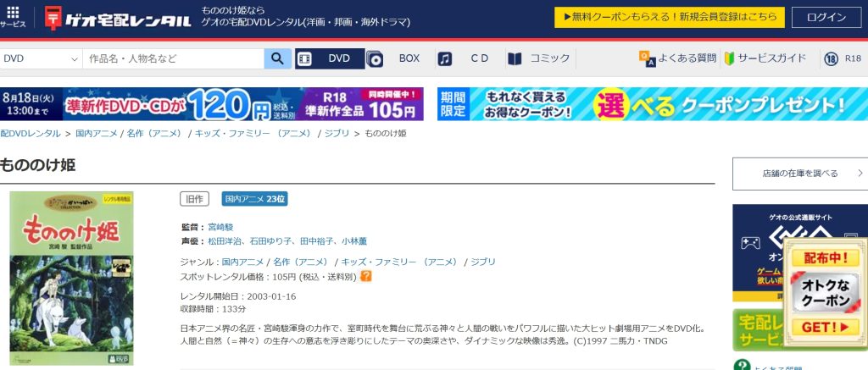The height and width of the screenshot is (370, 868).
Task: Open voice actor 石田ゆり子 link
Action: (x=270, y=241)
